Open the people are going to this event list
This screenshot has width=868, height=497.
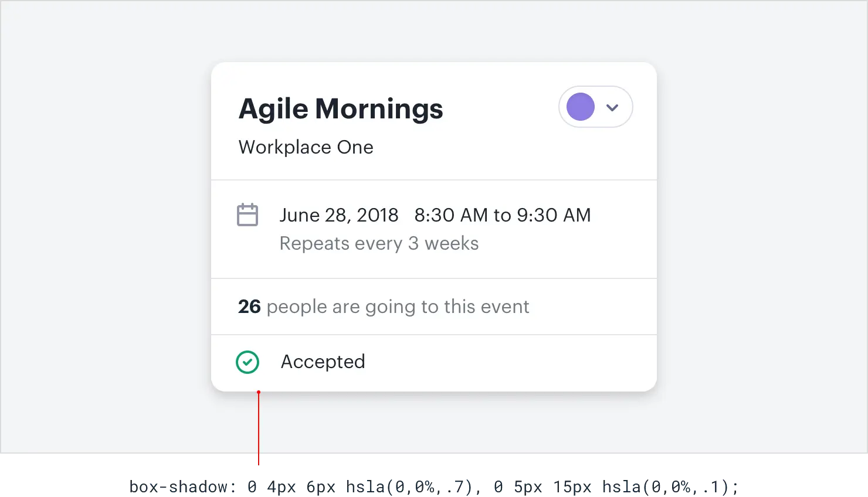click(398, 307)
